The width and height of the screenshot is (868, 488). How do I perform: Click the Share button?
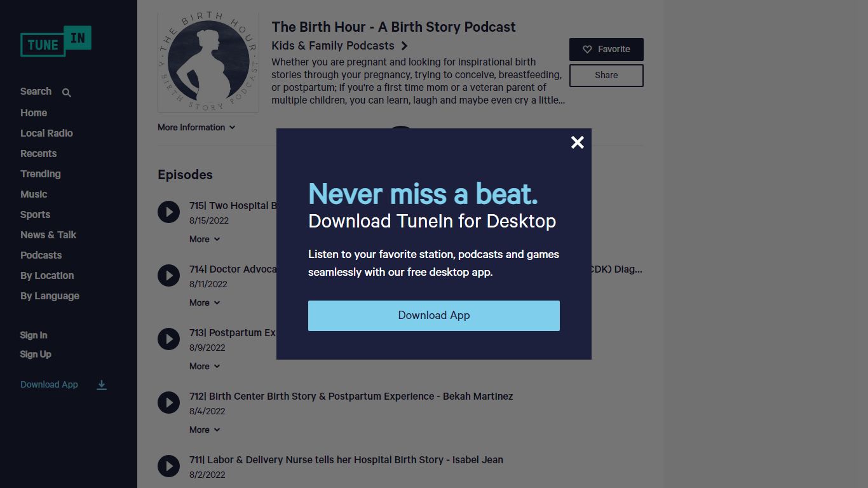606,75
